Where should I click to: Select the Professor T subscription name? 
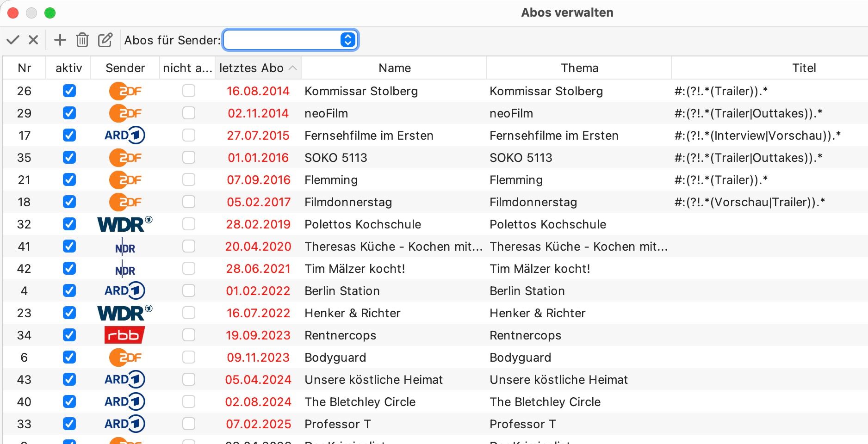pos(337,424)
